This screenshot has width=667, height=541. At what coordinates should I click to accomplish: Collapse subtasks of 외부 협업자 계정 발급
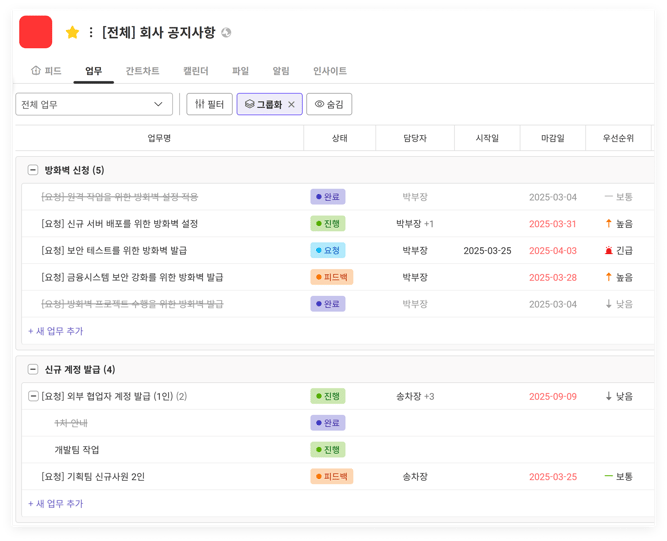[x=33, y=396]
